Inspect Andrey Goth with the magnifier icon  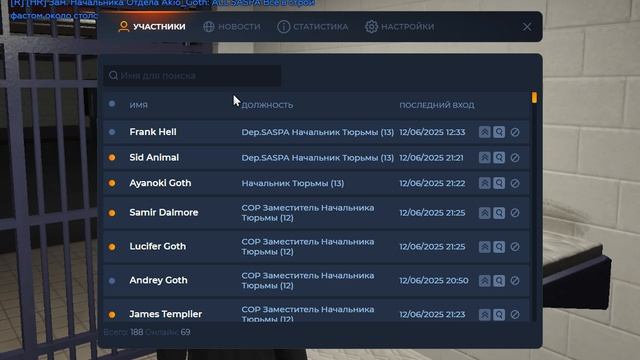click(499, 280)
